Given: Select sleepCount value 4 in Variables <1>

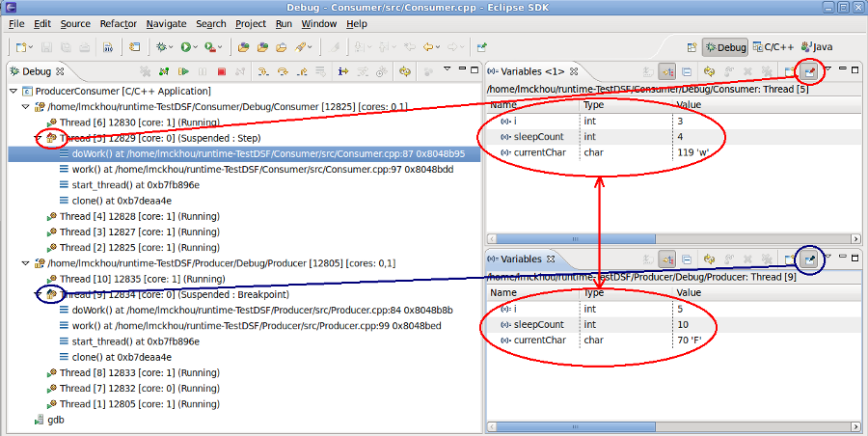Looking at the screenshot, I should pyautogui.click(x=680, y=137).
